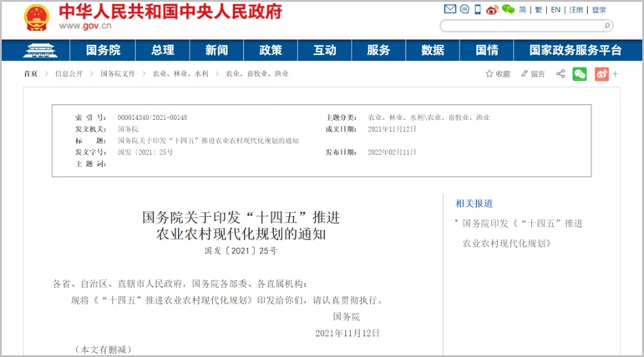Expand more share options plus sign
The image size is (644, 357).
[616, 73]
